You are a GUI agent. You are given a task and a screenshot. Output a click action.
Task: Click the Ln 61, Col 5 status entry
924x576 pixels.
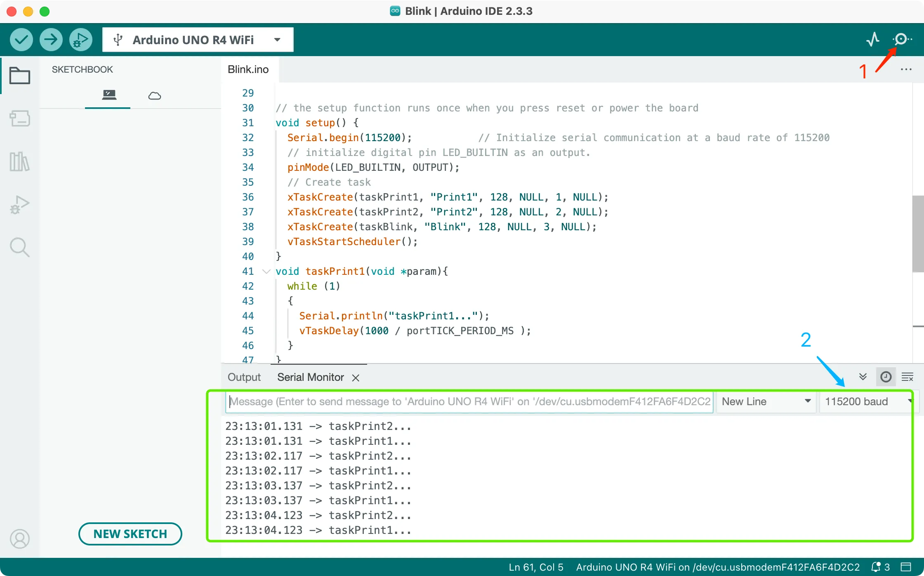(536, 567)
